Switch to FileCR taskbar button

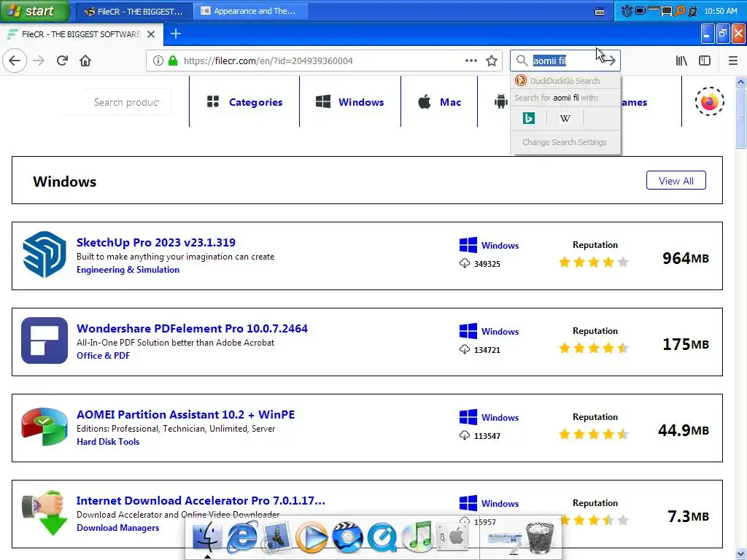pyautogui.click(x=134, y=11)
